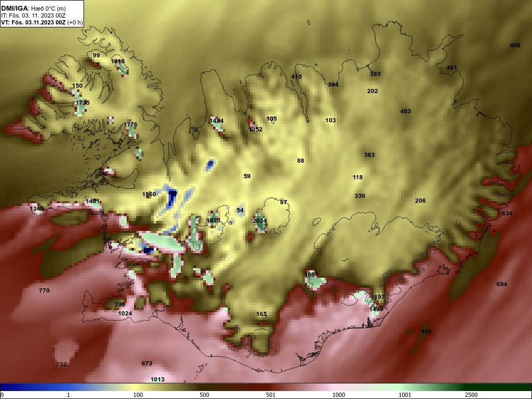
Task: Click the DMI/IGA title line in header box
Action: click(33, 9)
